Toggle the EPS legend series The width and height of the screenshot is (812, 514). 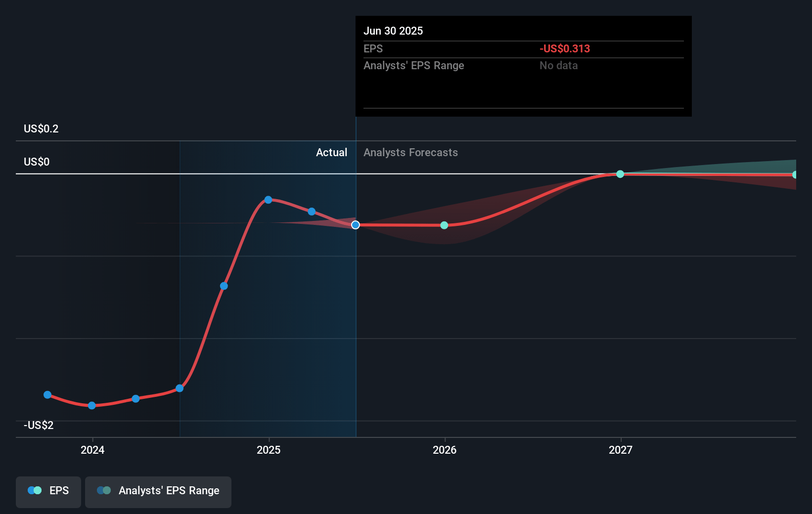48,491
